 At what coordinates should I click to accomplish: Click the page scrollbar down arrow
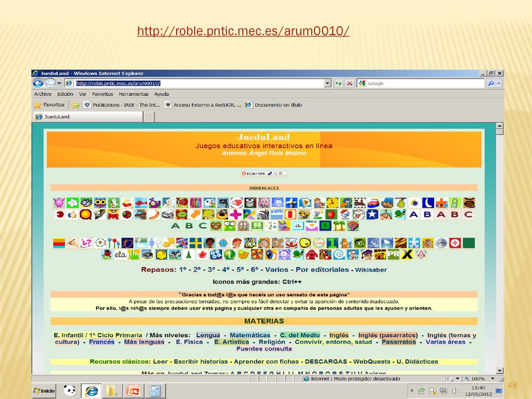coord(499,370)
